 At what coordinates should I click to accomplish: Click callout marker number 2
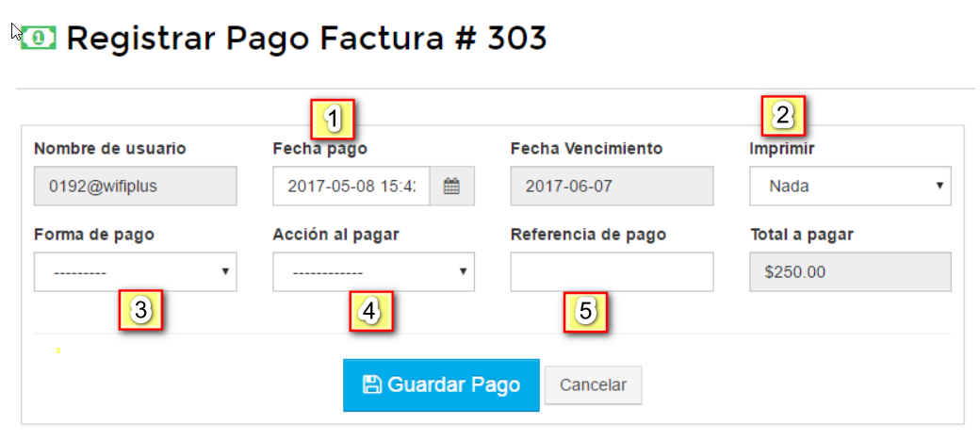(782, 117)
